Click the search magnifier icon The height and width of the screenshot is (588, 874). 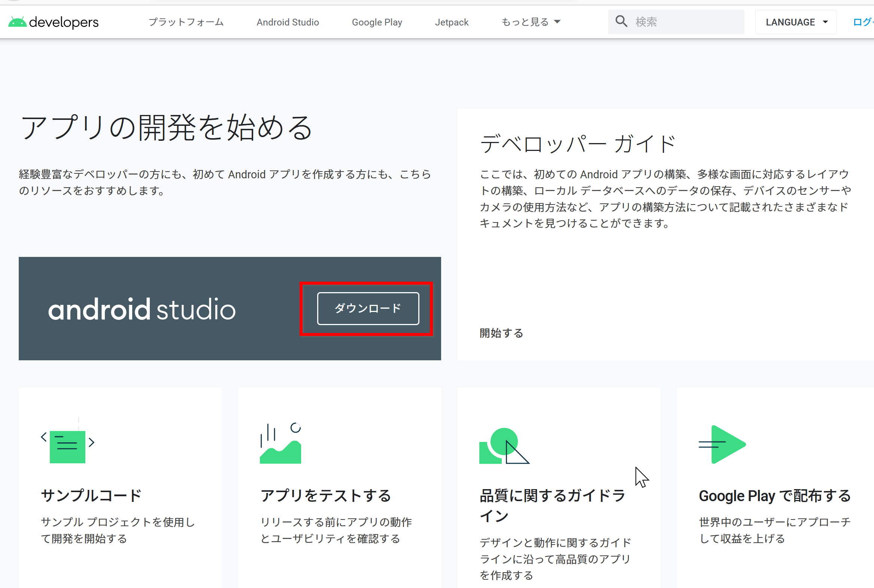(621, 21)
